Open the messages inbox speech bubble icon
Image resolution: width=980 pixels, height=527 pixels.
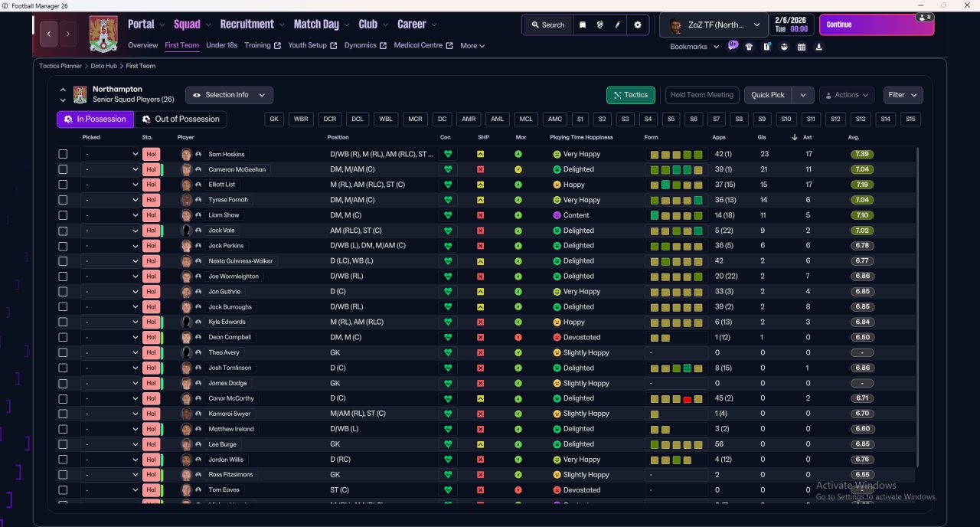[x=733, y=46]
